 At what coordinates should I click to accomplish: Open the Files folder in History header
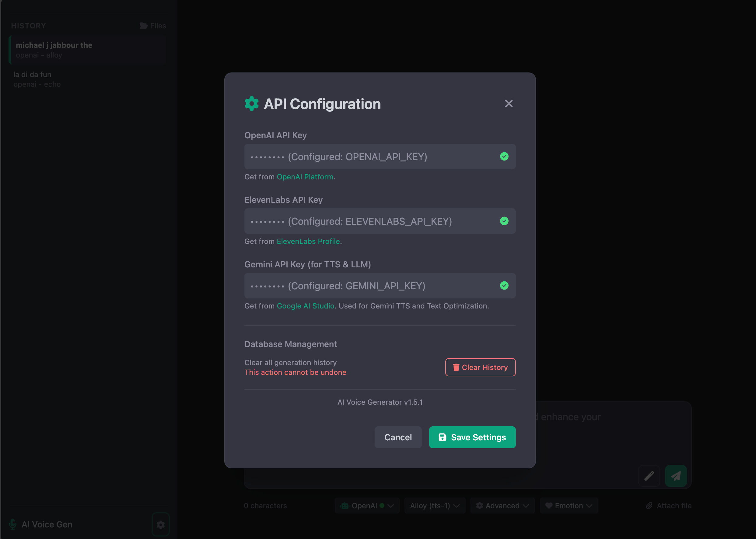[152, 26]
